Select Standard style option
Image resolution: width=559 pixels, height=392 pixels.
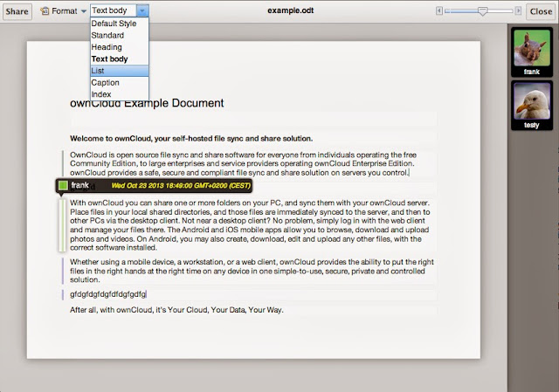(x=120, y=35)
